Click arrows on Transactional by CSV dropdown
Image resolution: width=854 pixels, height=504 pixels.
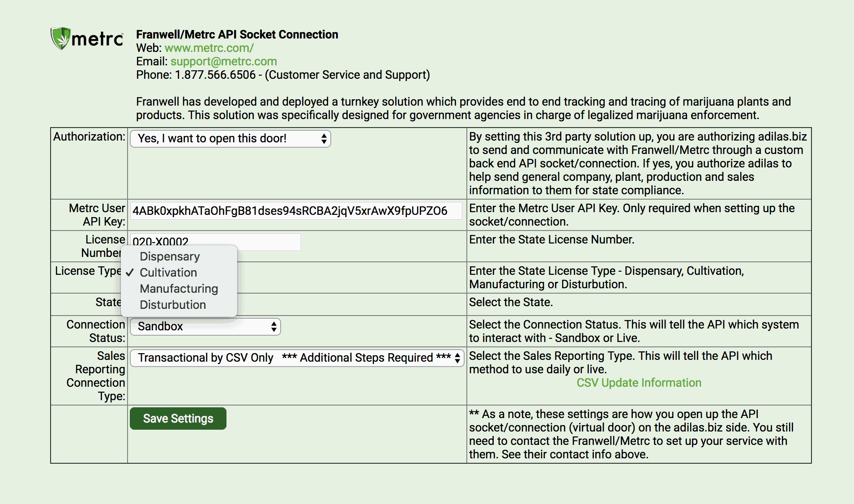[x=457, y=358]
